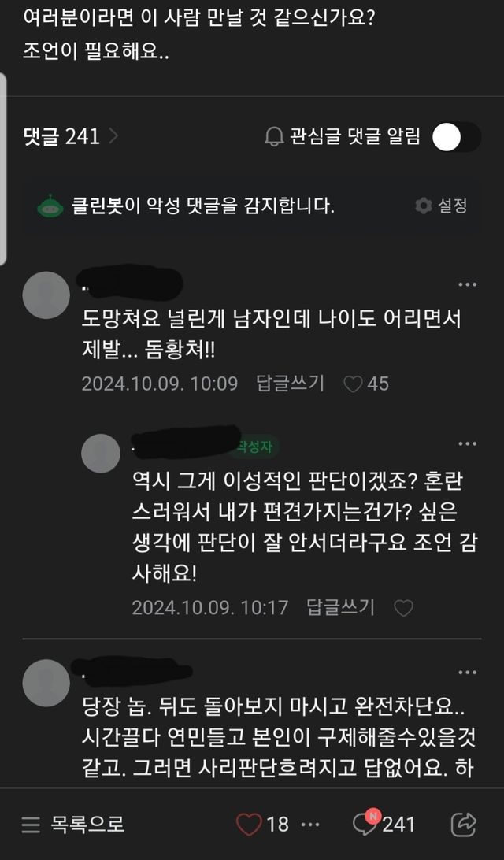Image resolution: width=504 pixels, height=860 pixels.
Task: Open the reply author's profile avatar
Action: click(100, 454)
